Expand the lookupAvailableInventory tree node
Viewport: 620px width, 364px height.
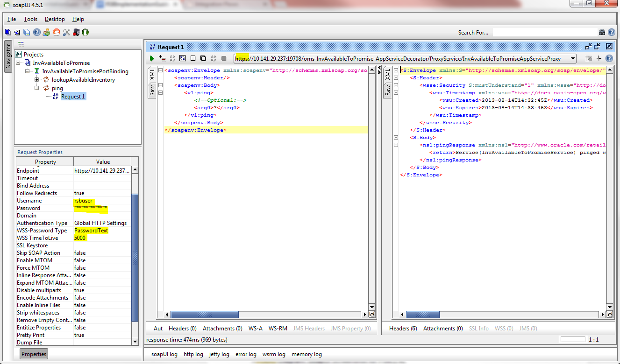[36, 80]
